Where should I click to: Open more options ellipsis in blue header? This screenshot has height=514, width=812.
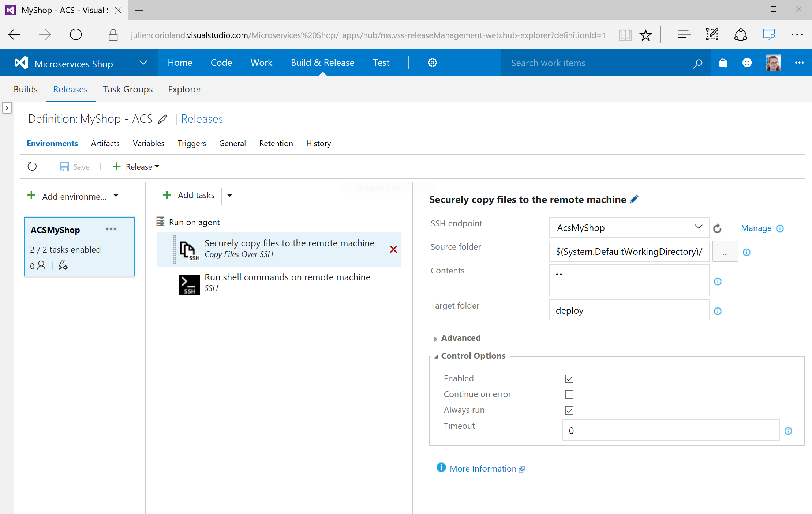point(799,63)
